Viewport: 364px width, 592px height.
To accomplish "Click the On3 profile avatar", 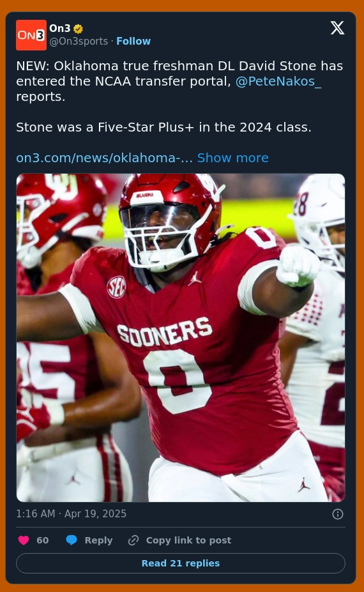I will (31, 35).
